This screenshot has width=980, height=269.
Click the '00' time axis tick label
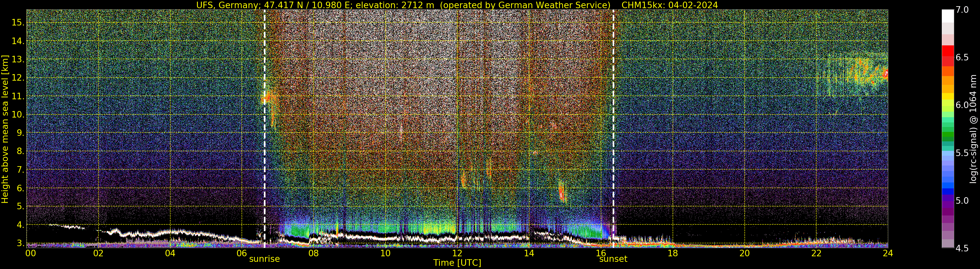30,253
